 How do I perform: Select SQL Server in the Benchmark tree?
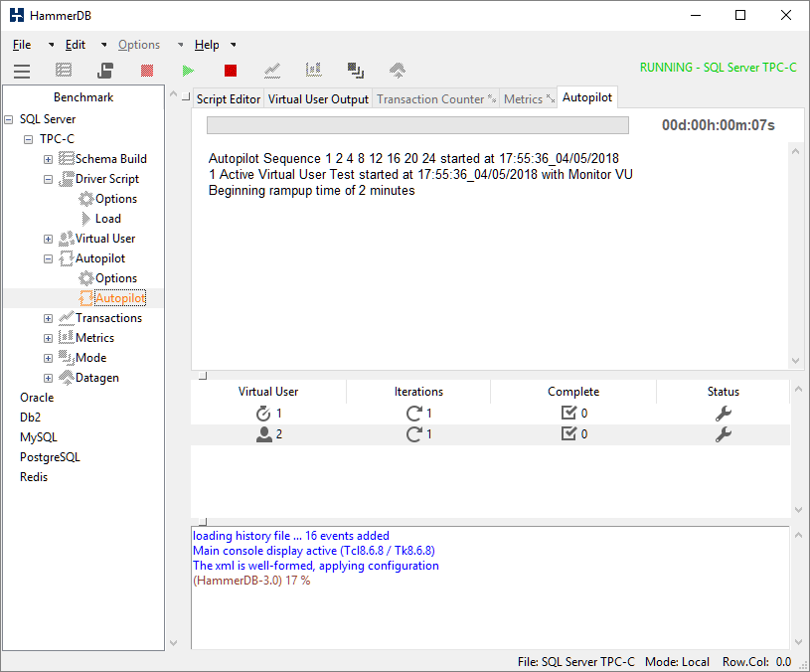[x=48, y=119]
